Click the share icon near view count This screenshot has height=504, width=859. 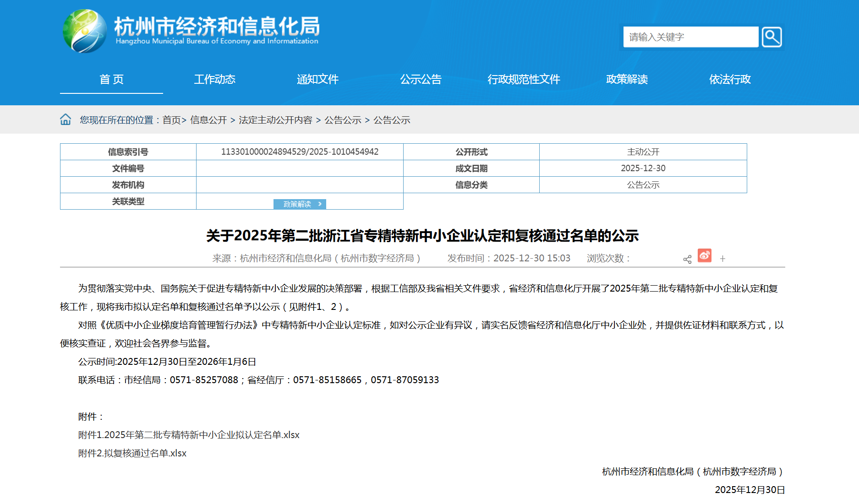(x=687, y=259)
